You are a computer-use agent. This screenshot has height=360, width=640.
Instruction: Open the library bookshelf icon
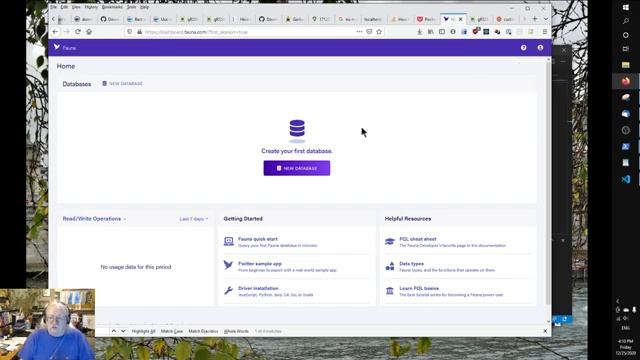[431, 31]
